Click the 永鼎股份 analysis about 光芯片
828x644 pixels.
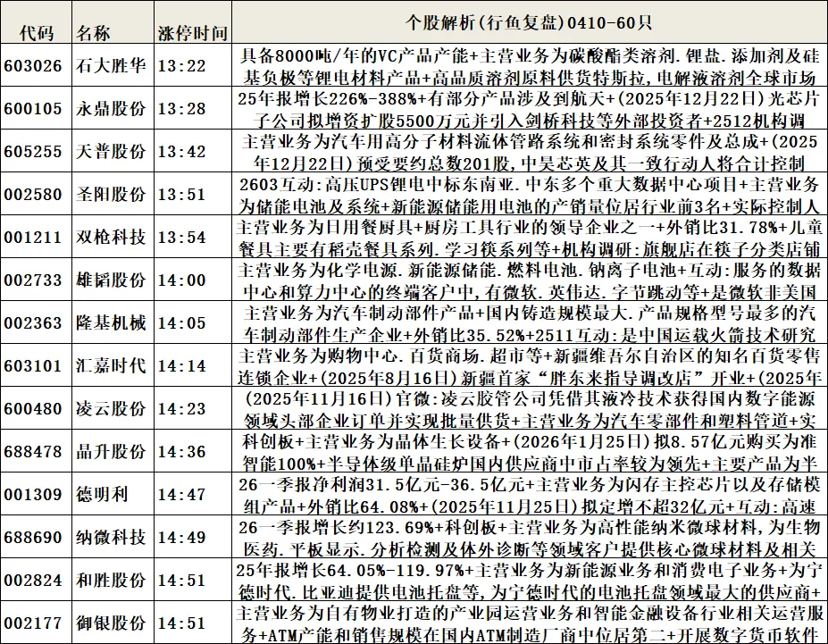tap(530, 109)
